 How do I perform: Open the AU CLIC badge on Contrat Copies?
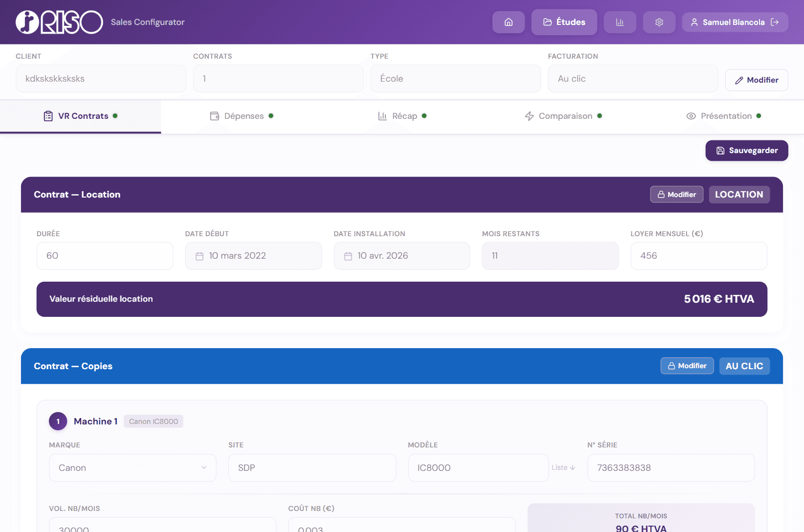[x=744, y=366]
